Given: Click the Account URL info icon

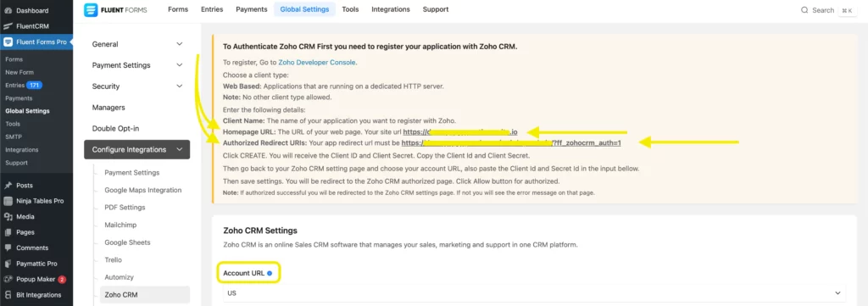Looking at the screenshot, I should pos(270,273).
